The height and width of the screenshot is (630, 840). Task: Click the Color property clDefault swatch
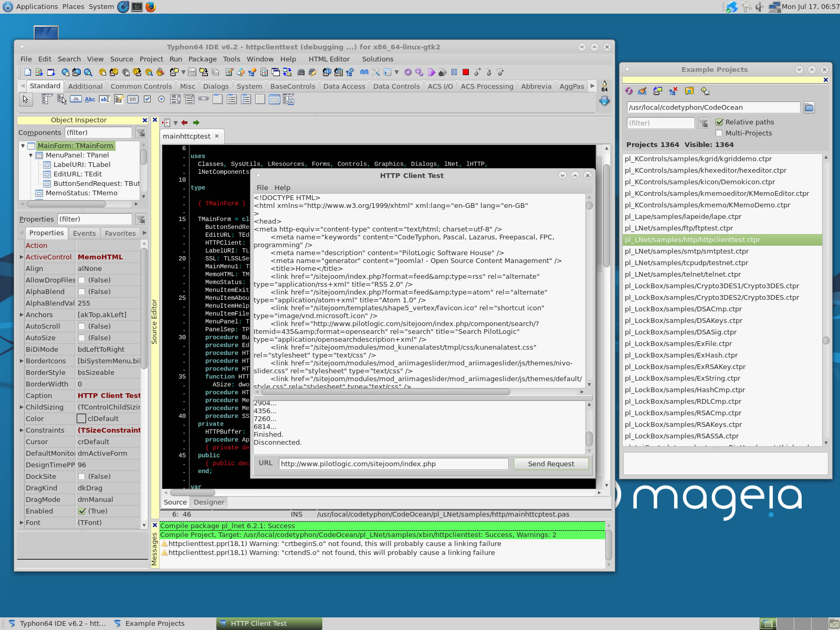click(x=81, y=418)
